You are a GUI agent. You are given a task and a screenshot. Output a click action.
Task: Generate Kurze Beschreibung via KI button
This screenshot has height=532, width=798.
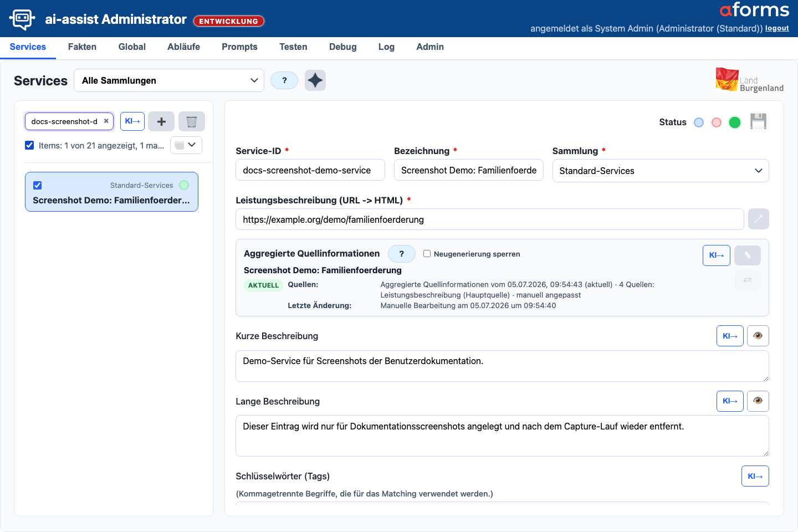[730, 336]
